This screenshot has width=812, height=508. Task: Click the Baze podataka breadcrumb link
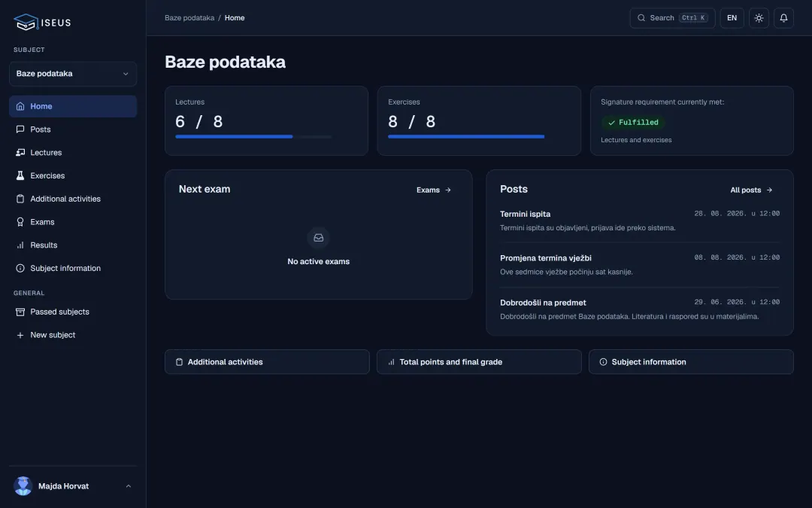189,17
